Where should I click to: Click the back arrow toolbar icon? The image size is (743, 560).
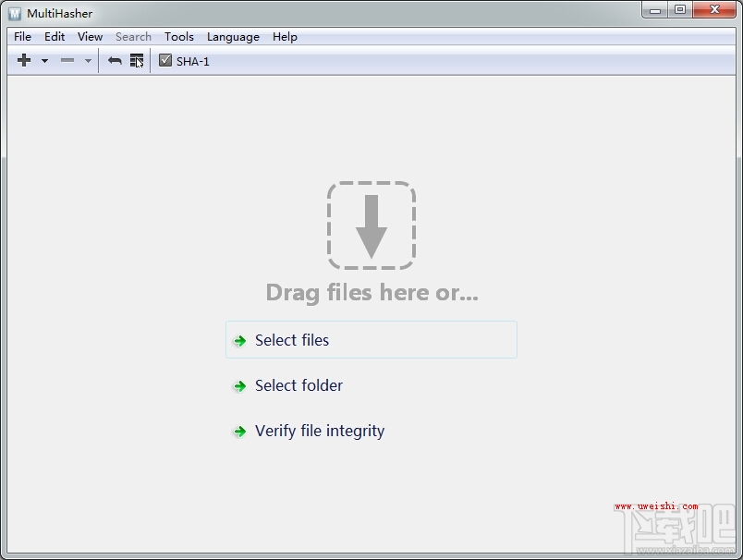pos(115,61)
